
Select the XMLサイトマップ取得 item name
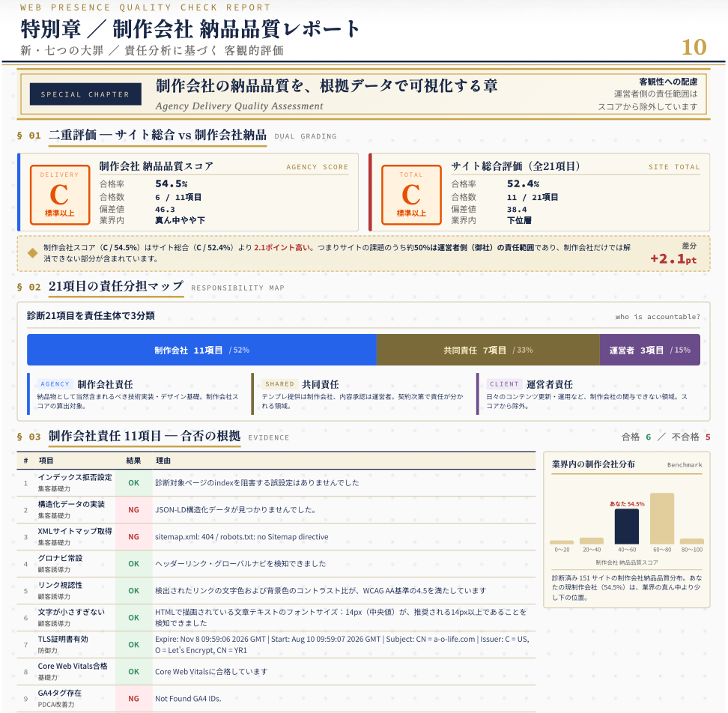tap(75, 531)
